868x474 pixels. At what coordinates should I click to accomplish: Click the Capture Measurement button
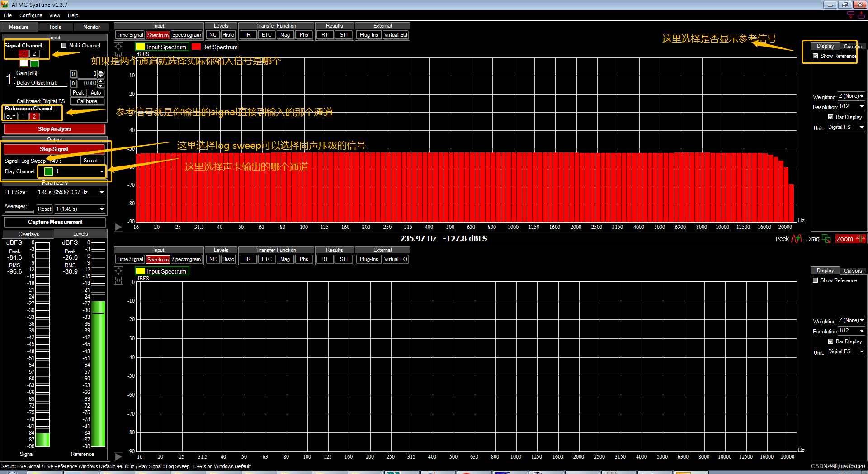click(55, 222)
